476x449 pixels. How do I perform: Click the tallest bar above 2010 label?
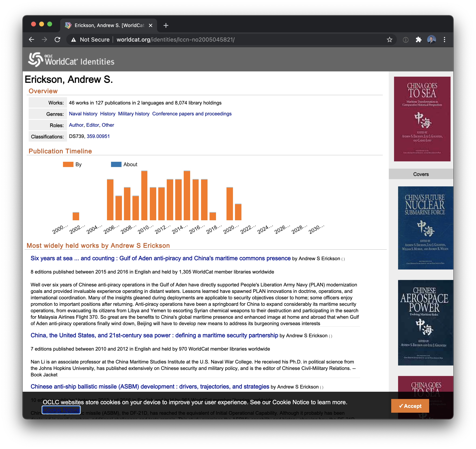pos(144,195)
